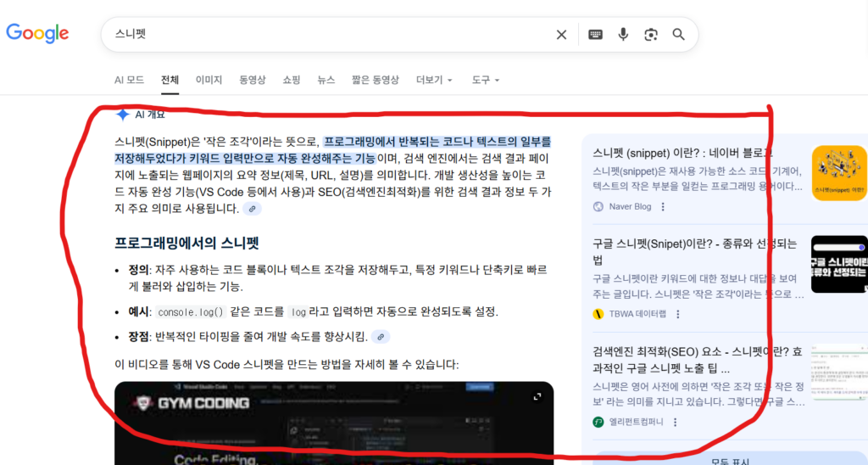
Task: Expand video with fullscreen icon
Action: coord(537,397)
